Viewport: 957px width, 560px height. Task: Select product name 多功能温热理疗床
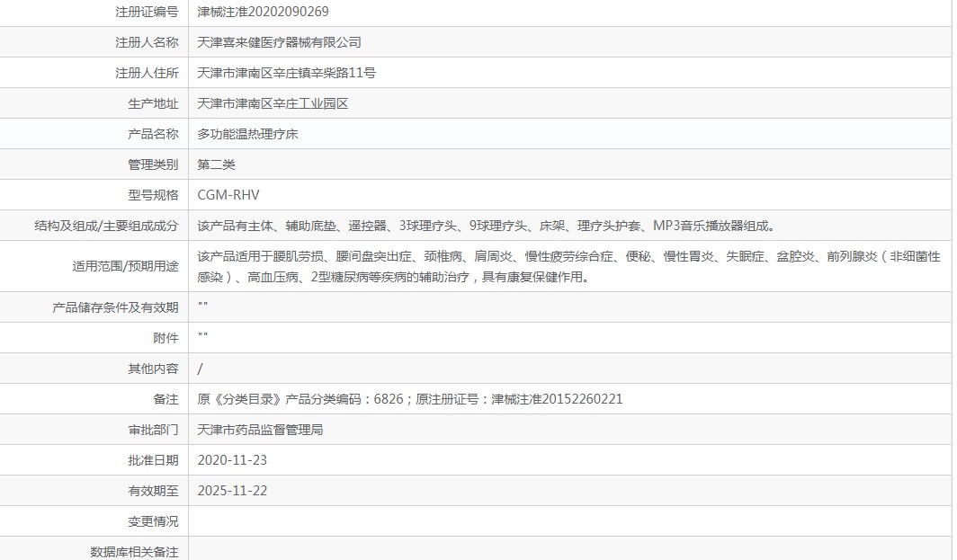(x=248, y=134)
